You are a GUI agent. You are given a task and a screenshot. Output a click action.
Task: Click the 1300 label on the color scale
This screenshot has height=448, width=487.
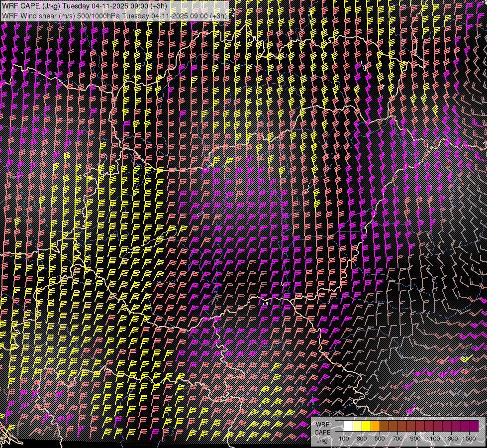click(x=451, y=439)
